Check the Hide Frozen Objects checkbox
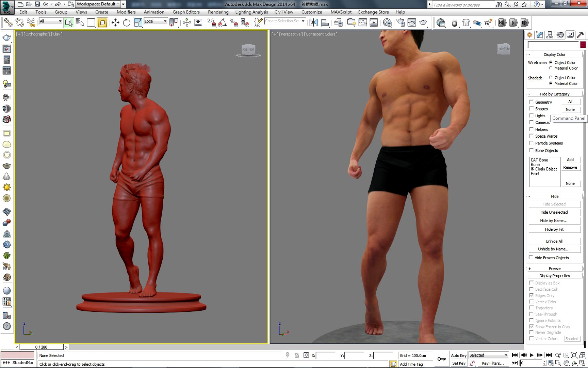 click(531, 258)
